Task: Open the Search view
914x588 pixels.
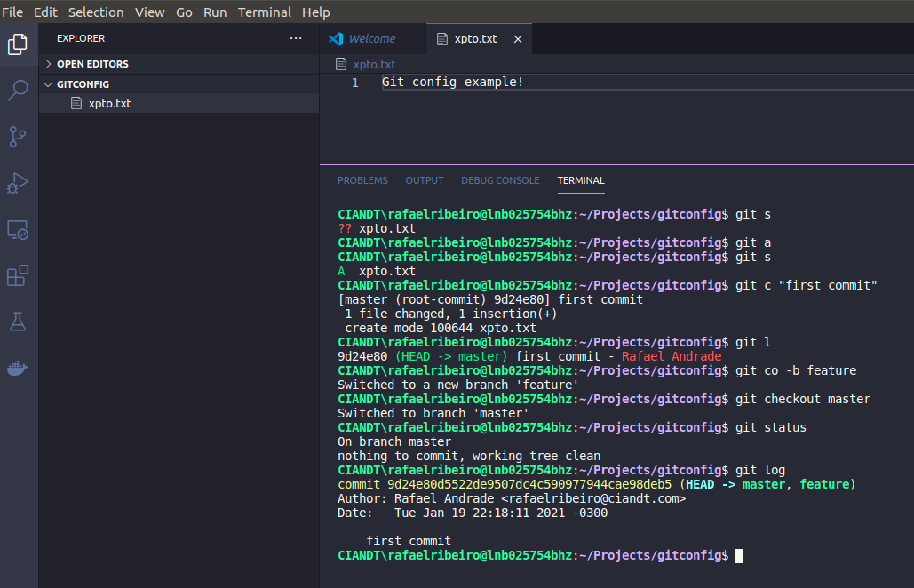Action: point(18,90)
